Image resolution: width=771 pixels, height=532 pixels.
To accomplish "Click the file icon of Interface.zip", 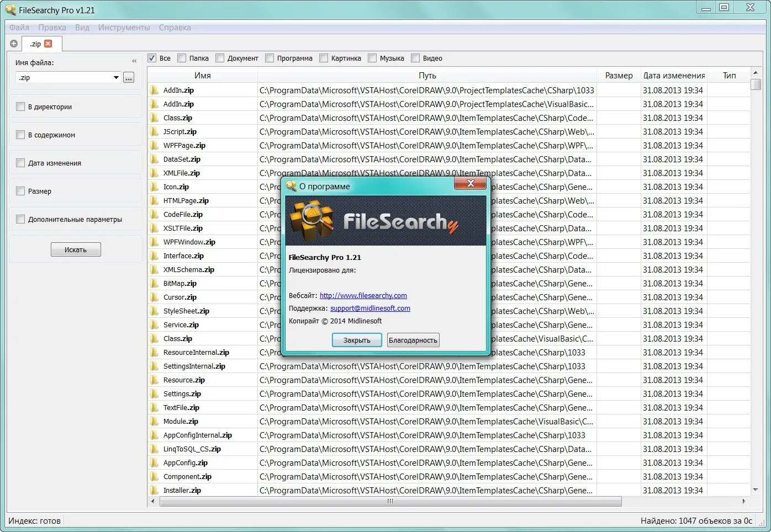I will click(x=154, y=256).
